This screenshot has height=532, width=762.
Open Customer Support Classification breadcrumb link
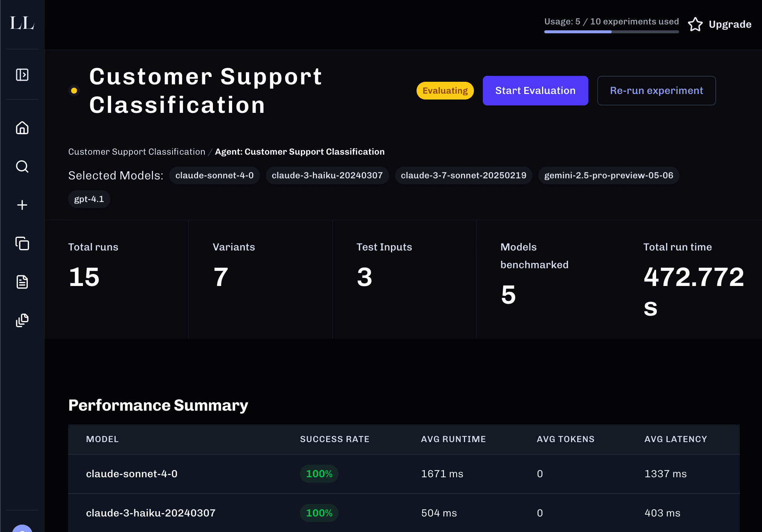137,152
